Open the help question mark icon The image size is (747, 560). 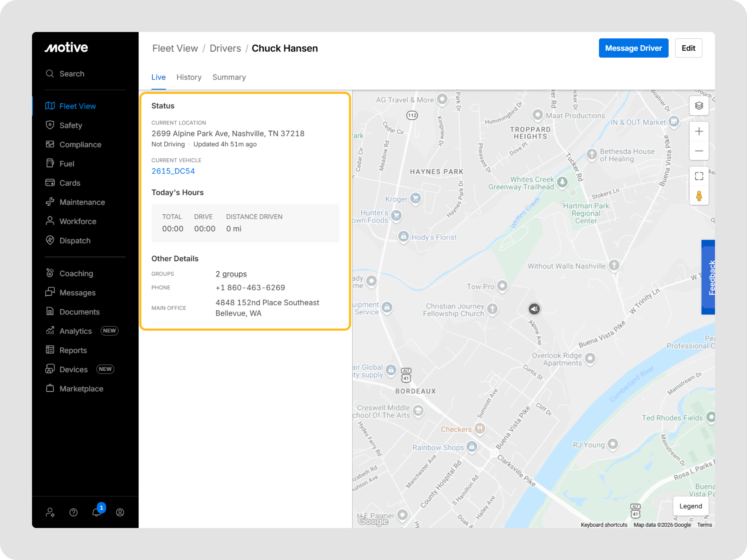(x=73, y=513)
